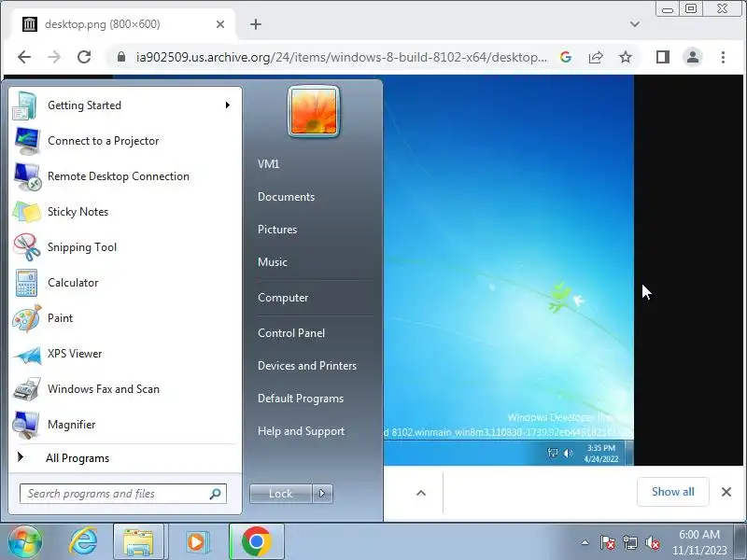Click the network tray icon
The width and height of the screenshot is (747, 560).
(629, 542)
